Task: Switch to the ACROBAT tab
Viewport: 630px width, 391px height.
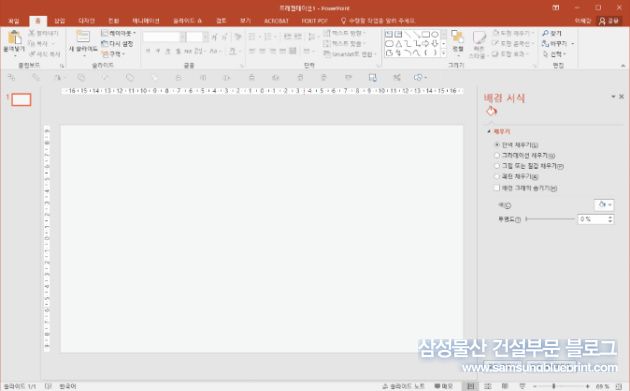Action: tap(276, 21)
